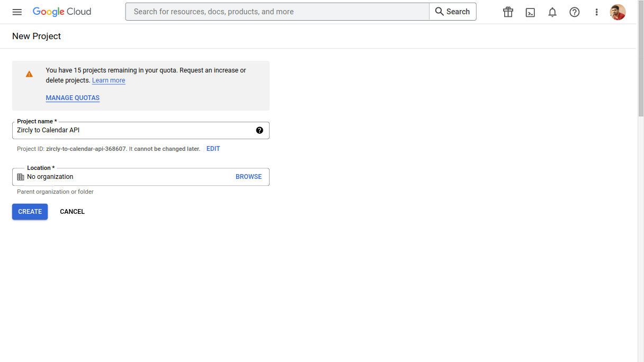Click the organization building icon

(21, 177)
